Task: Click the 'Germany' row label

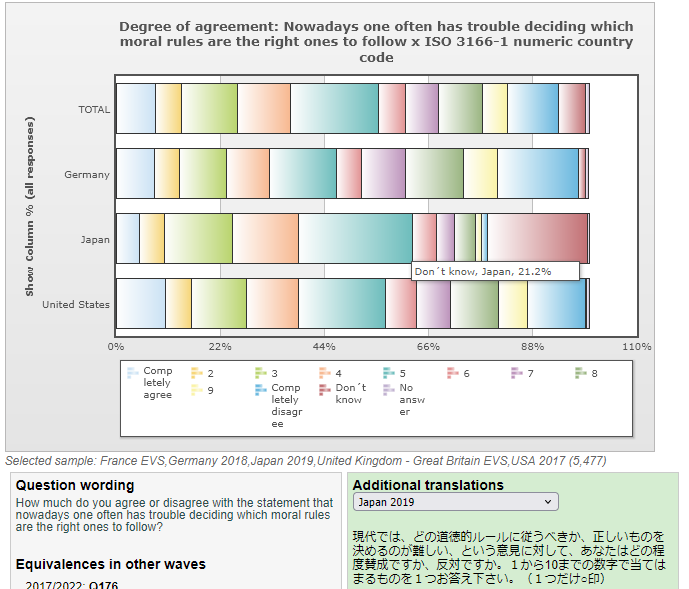Action: pos(87,175)
